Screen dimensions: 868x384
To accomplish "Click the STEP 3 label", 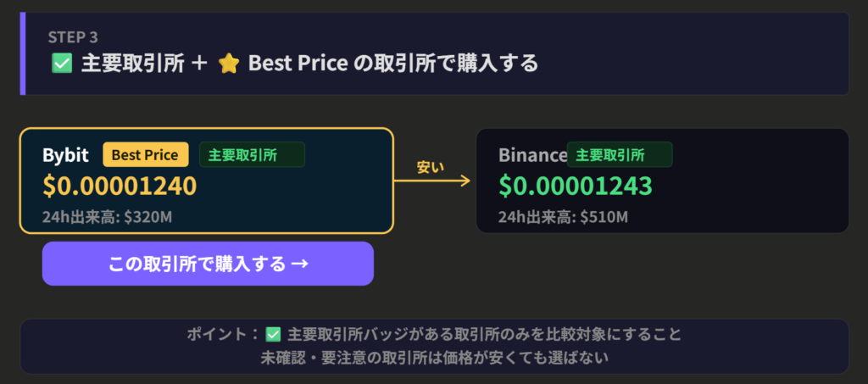I will [x=75, y=37].
